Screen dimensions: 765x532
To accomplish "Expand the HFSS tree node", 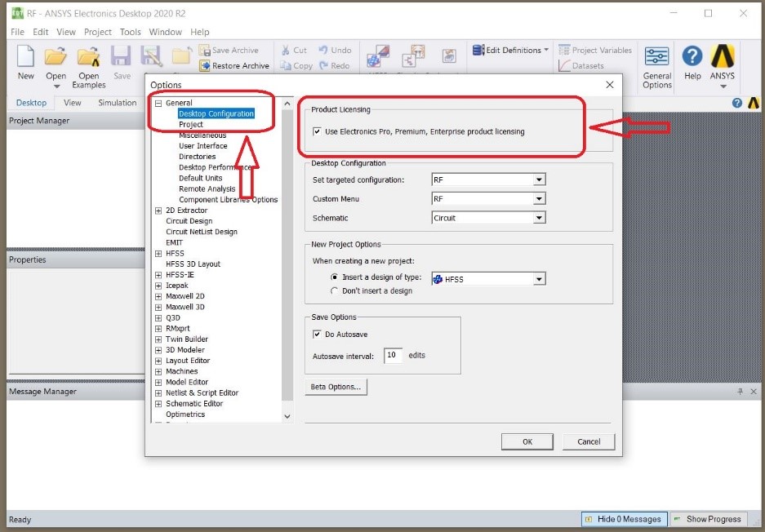I will pyautogui.click(x=158, y=254).
